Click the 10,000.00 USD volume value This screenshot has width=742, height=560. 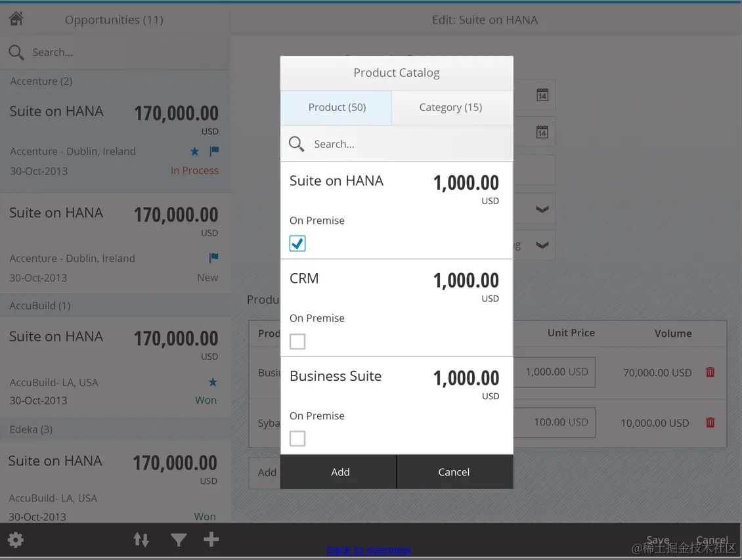655,423
